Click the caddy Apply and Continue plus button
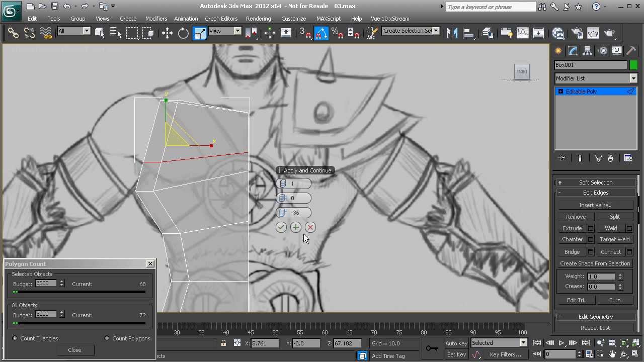This screenshot has height=362, width=644. tap(295, 227)
